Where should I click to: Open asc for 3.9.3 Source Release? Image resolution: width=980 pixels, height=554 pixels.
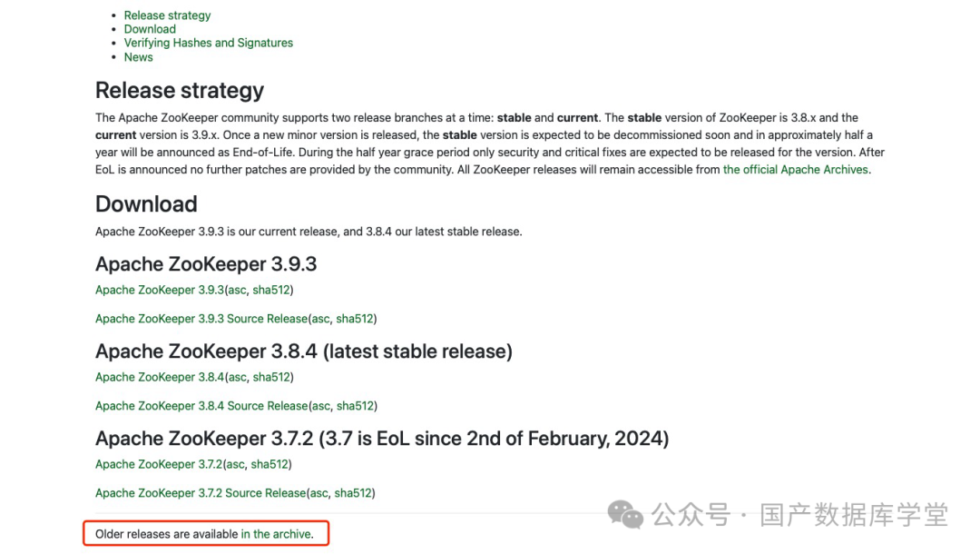[x=320, y=318]
